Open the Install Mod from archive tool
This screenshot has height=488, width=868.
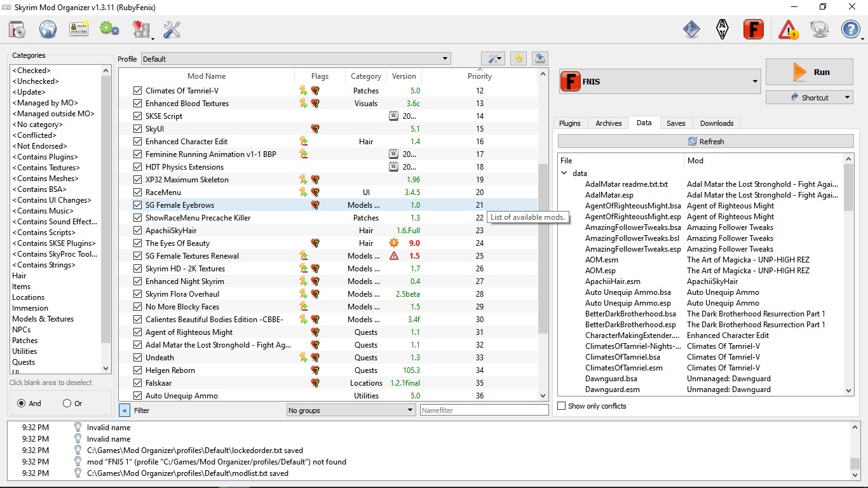click(x=17, y=29)
